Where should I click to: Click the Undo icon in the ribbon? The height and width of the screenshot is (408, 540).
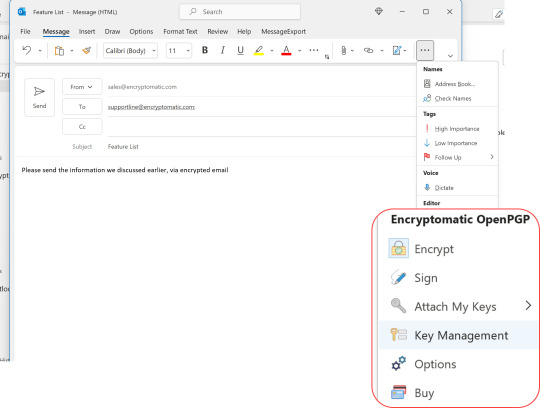tap(27, 51)
